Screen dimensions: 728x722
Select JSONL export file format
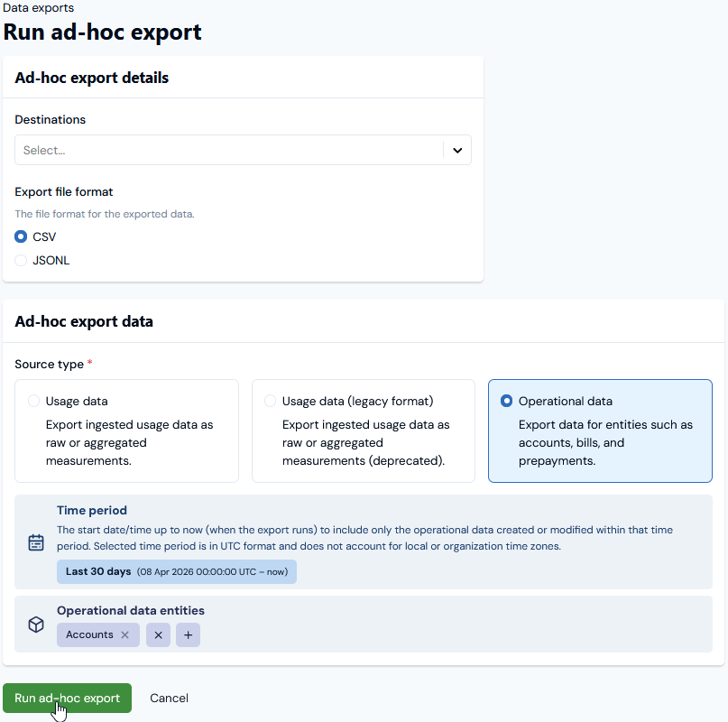click(x=21, y=260)
